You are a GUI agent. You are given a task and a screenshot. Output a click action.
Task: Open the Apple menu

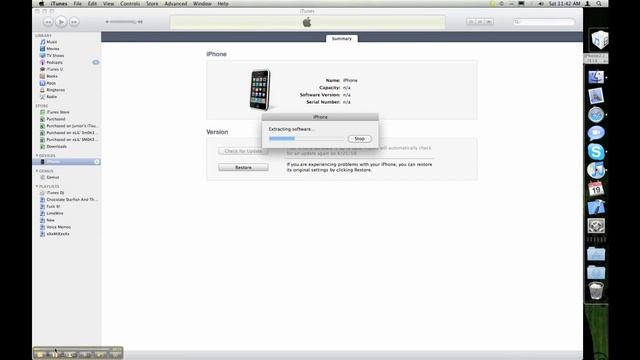(x=41, y=4)
